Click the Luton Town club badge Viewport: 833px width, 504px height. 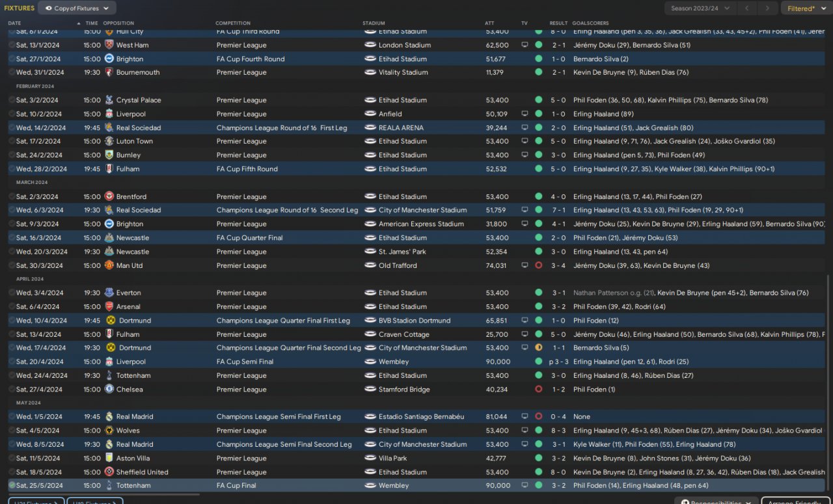click(109, 141)
